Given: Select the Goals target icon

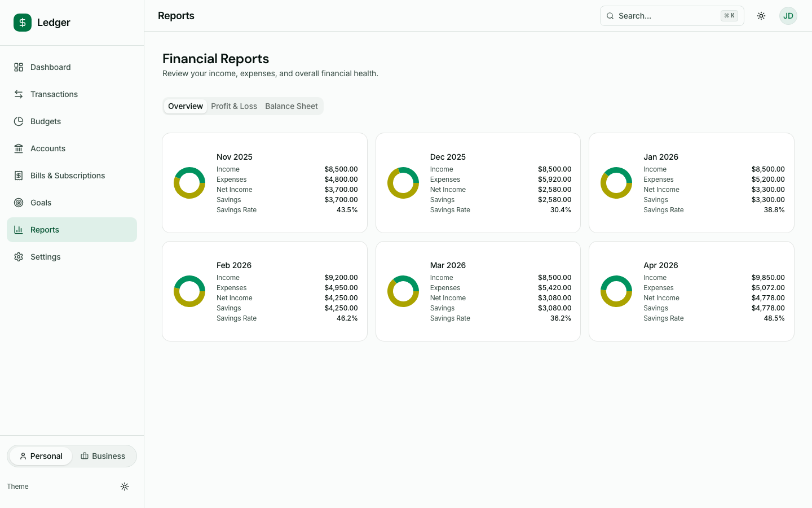Looking at the screenshot, I should tap(18, 202).
